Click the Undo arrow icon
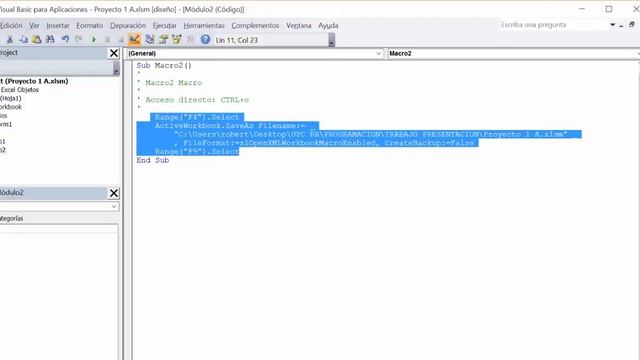The width and height of the screenshot is (640, 360). [65, 40]
